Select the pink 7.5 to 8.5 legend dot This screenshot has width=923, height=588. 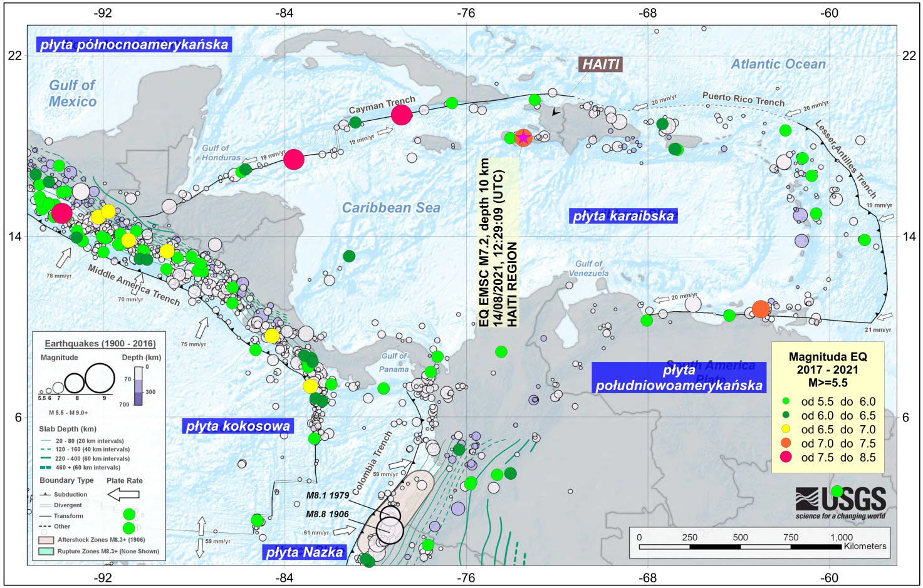pos(786,457)
